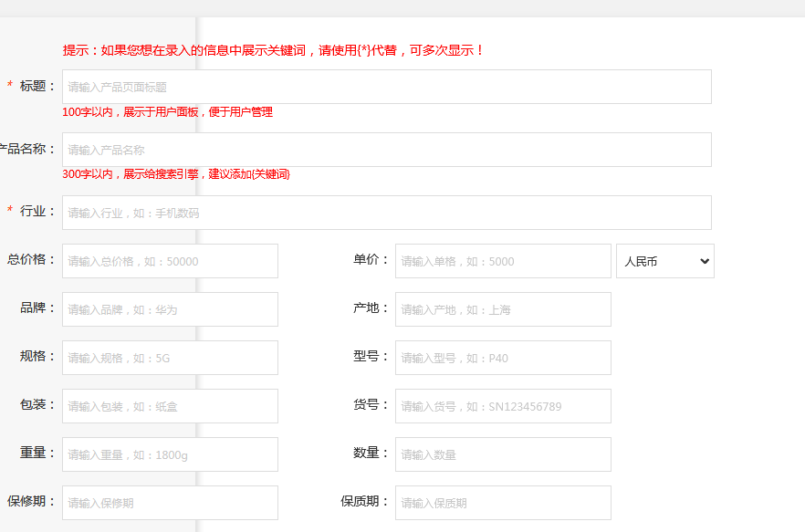
Task: Click the 100字以内 hint under title
Action: pos(167,112)
